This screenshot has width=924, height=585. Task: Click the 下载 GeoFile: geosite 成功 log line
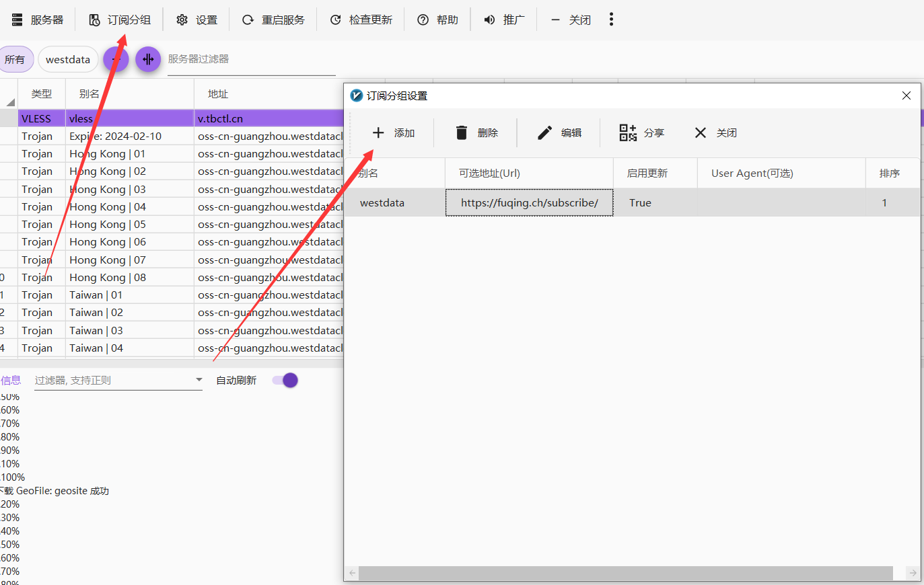(x=55, y=491)
